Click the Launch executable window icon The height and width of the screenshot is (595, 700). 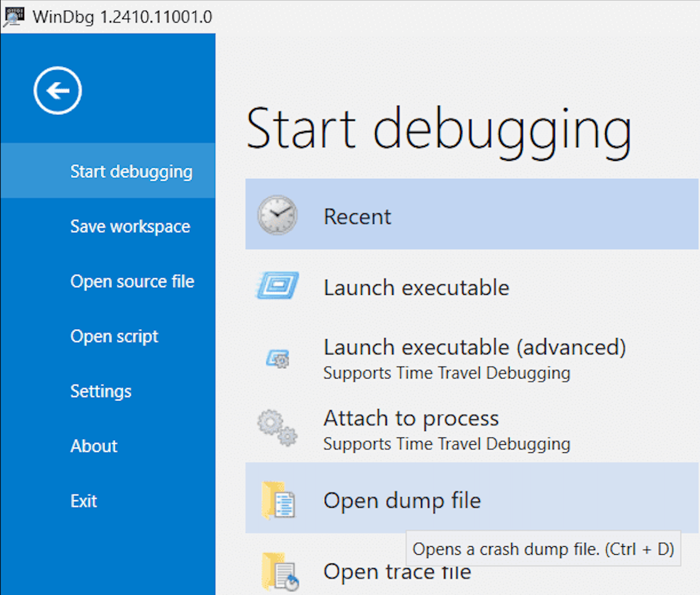tap(277, 286)
